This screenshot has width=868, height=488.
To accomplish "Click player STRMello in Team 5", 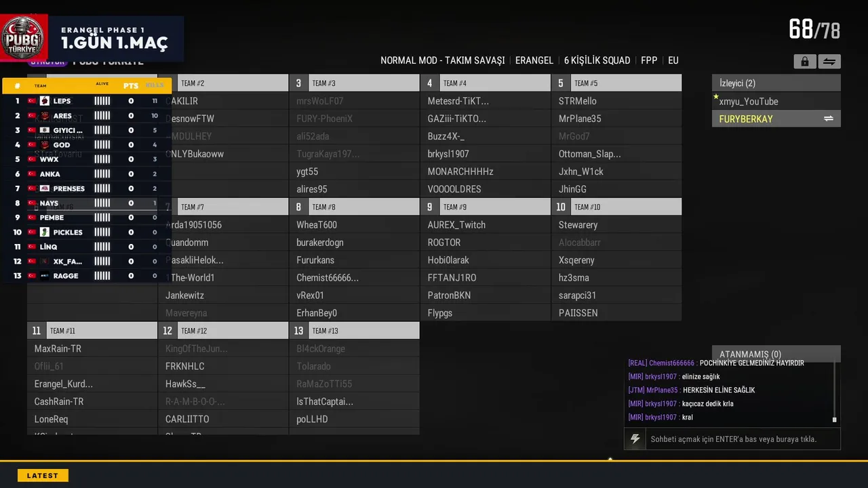I will point(616,101).
